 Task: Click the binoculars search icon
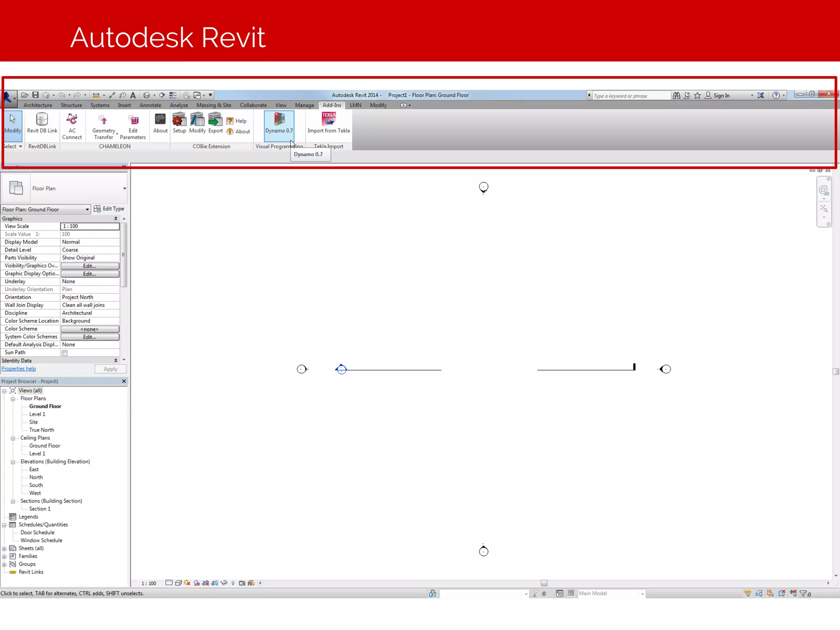676,95
